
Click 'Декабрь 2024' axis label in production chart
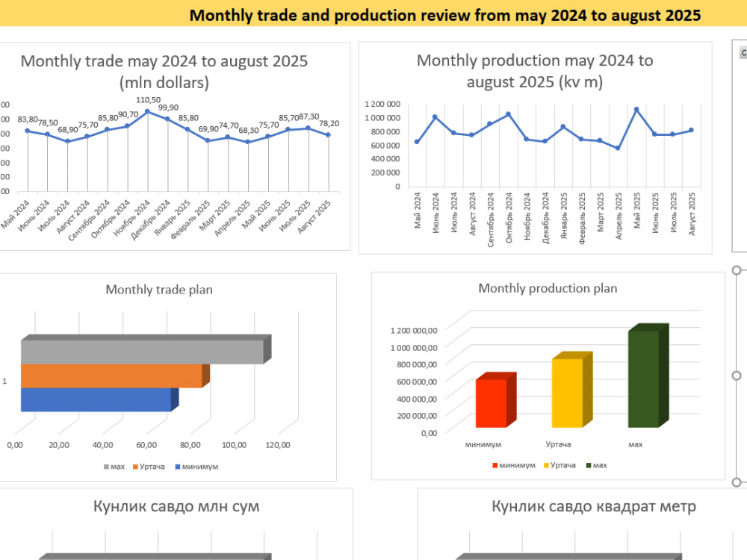[x=545, y=217]
